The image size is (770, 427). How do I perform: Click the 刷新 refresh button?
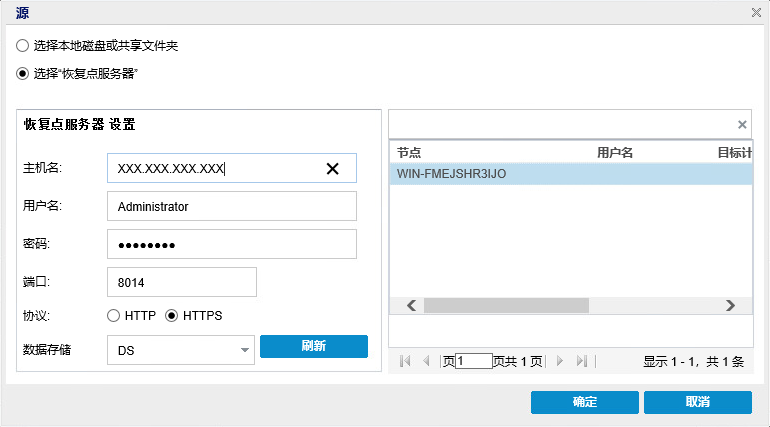tap(313, 347)
